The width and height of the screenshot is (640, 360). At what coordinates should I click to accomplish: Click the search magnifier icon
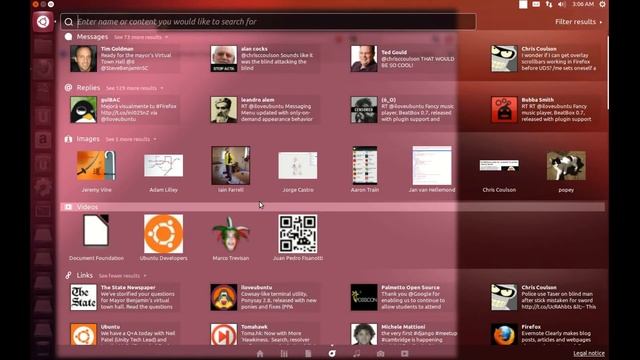tap(69, 22)
